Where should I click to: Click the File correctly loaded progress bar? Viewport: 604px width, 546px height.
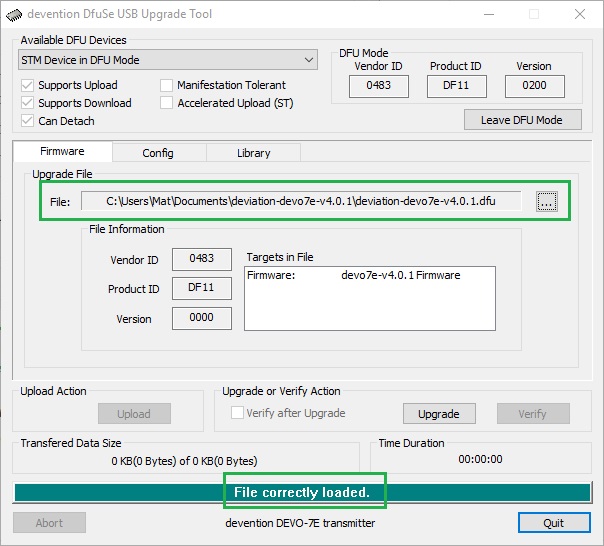[x=302, y=493]
